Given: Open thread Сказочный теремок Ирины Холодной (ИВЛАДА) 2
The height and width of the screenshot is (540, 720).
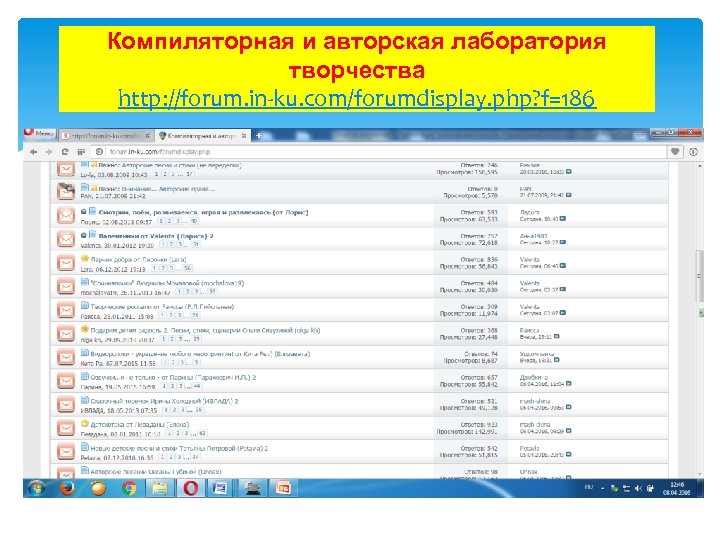Looking at the screenshot, I should click(x=164, y=401).
